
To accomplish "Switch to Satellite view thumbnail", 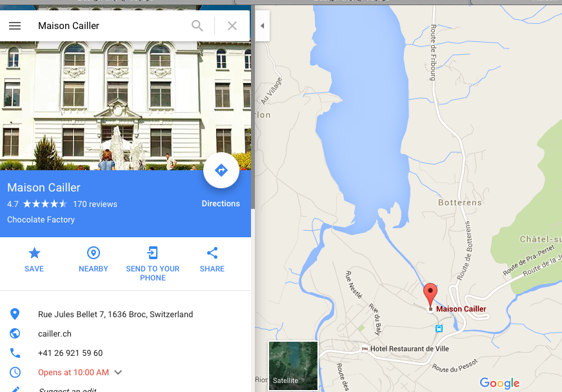I will [x=293, y=366].
